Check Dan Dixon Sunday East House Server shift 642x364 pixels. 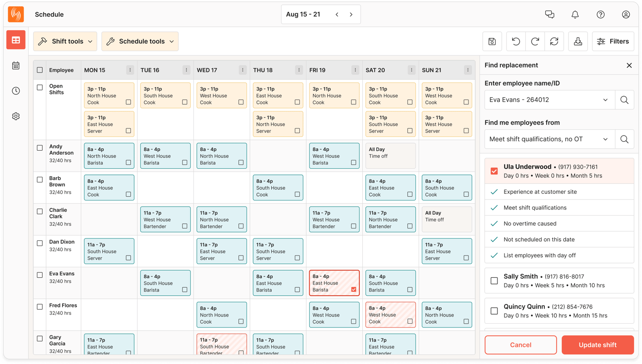pos(467,258)
